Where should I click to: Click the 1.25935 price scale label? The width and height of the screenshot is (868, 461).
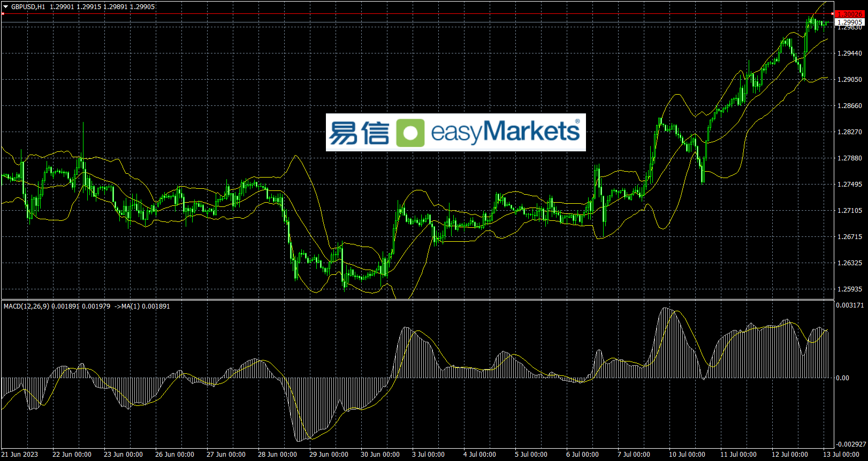850,289
